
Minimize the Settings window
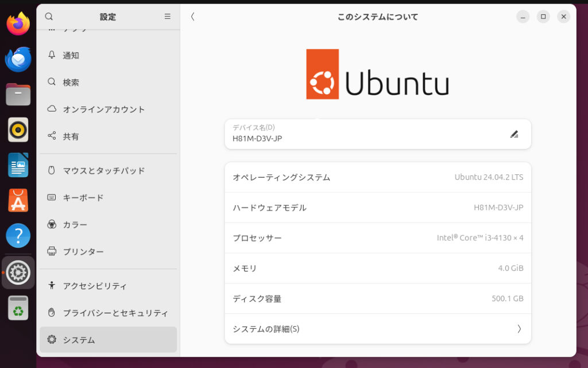coord(523,17)
